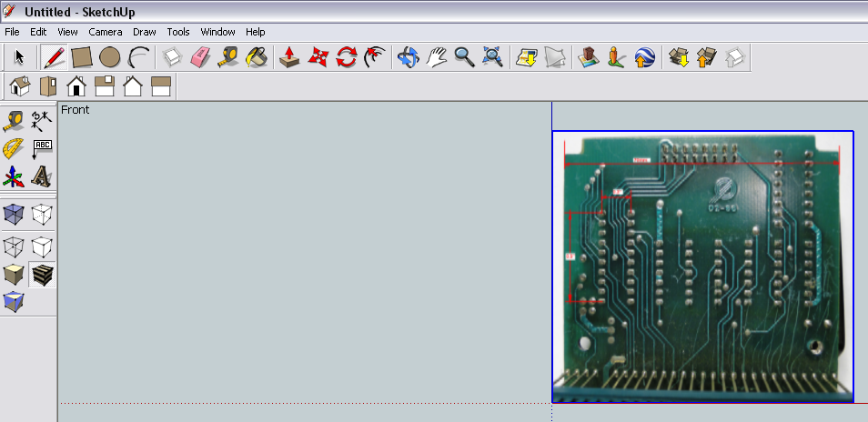Click the Get Models box icon with yellow arrow
868x422 pixels.
point(679,57)
